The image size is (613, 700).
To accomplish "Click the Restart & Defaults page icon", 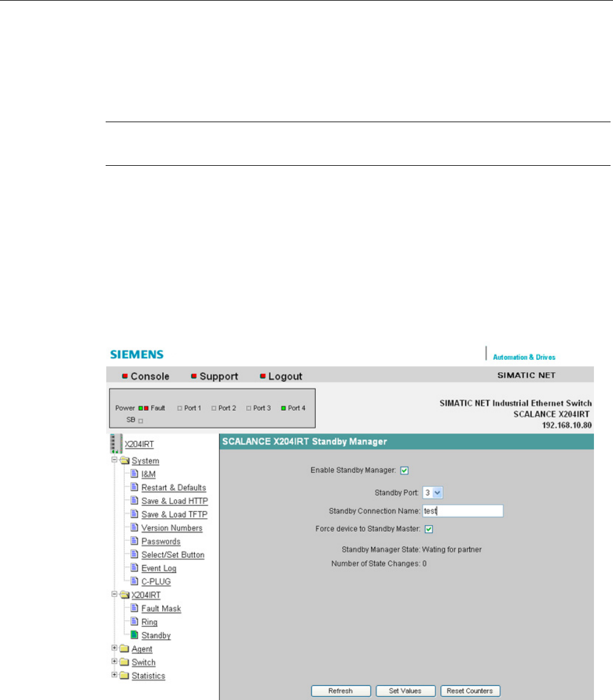I will (134, 487).
